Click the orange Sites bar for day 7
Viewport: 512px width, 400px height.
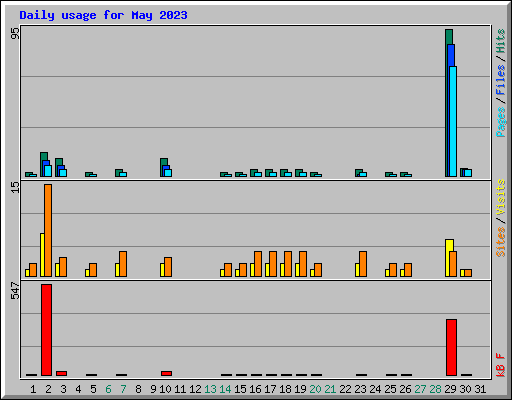click(x=123, y=264)
